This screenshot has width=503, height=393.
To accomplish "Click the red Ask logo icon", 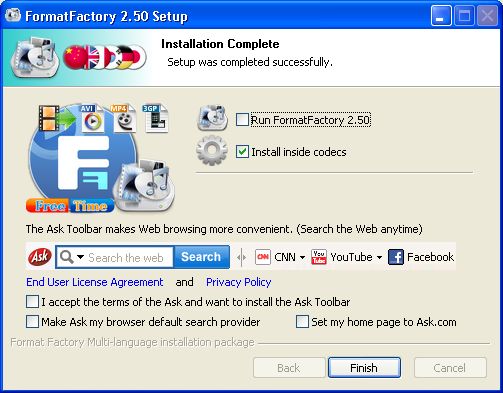I will coord(40,257).
